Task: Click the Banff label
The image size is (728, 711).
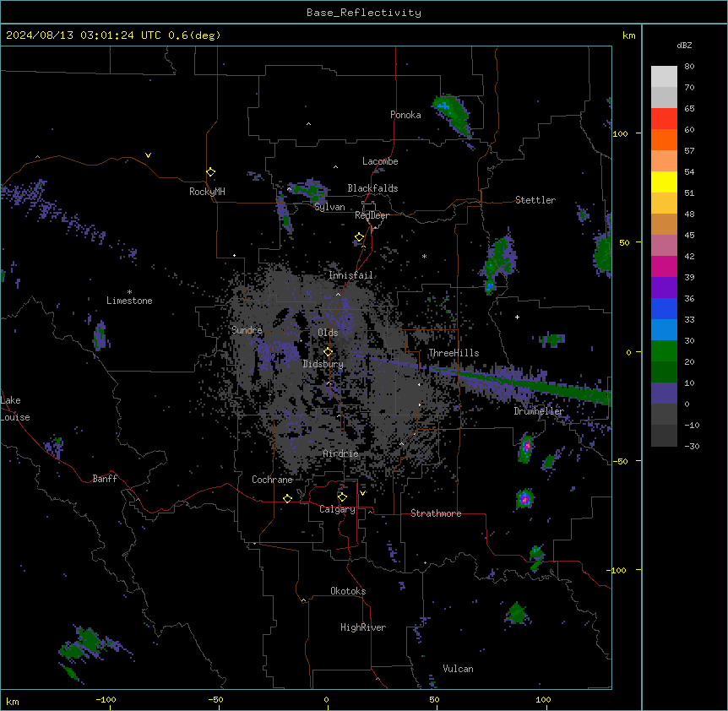Action: coord(105,479)
